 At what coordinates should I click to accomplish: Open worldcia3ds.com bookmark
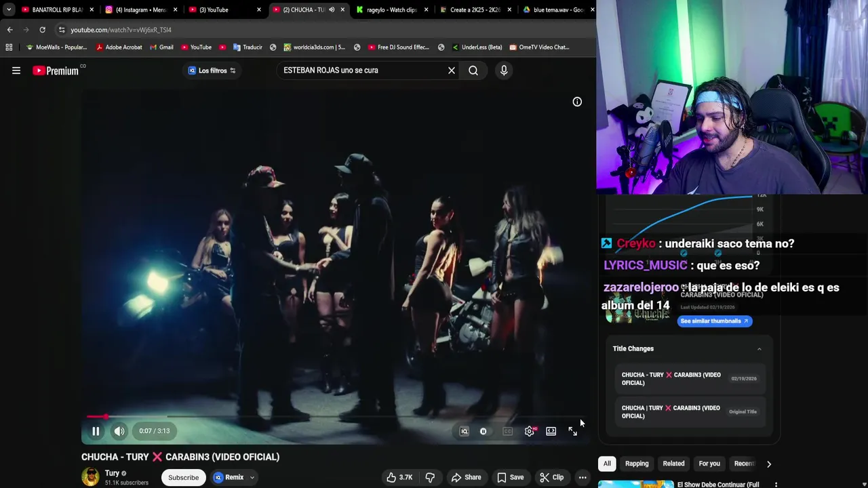coord(314,47)
